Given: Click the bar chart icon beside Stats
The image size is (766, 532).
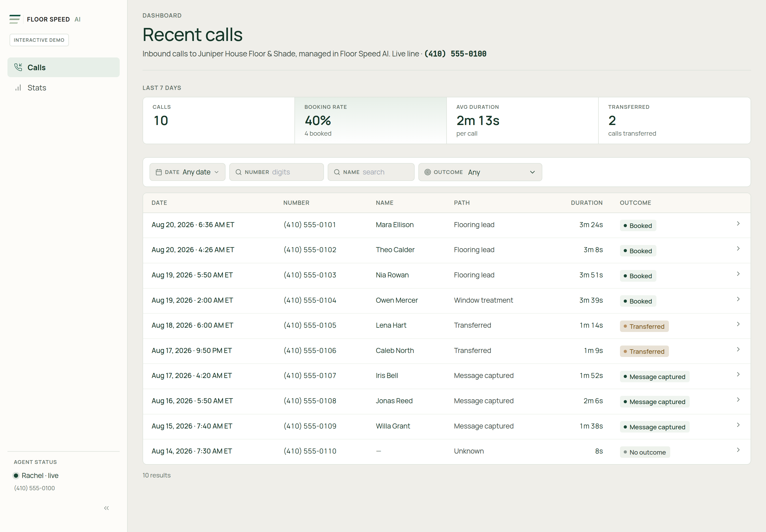Looking at the screenshot, I should coord(18,88).
